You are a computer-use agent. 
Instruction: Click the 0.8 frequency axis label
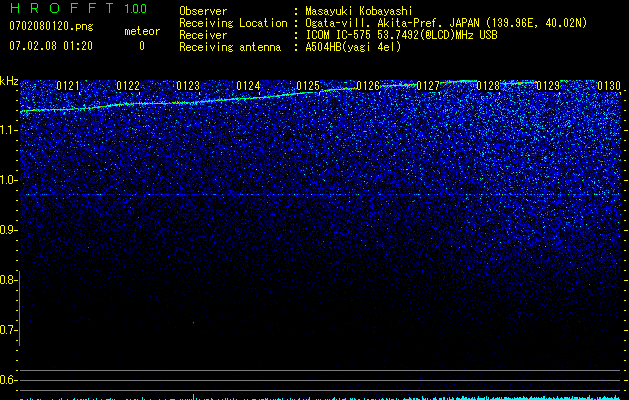[7, 280]
